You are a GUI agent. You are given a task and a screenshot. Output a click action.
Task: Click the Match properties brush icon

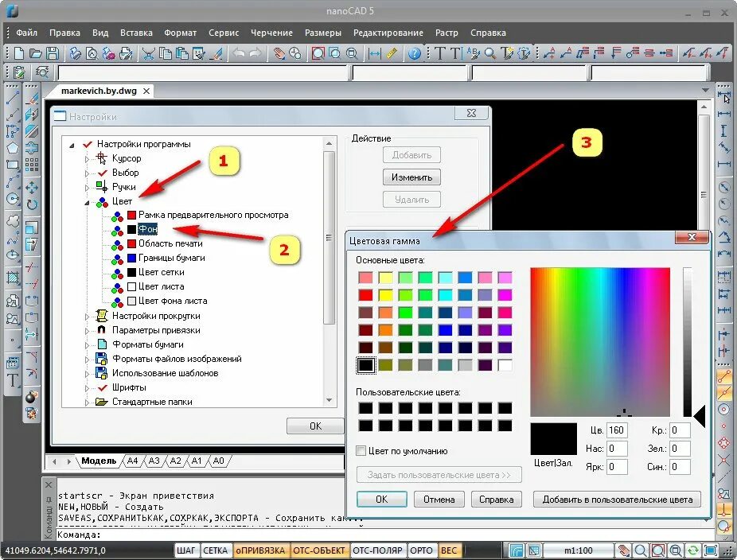[x=216, y=53]
